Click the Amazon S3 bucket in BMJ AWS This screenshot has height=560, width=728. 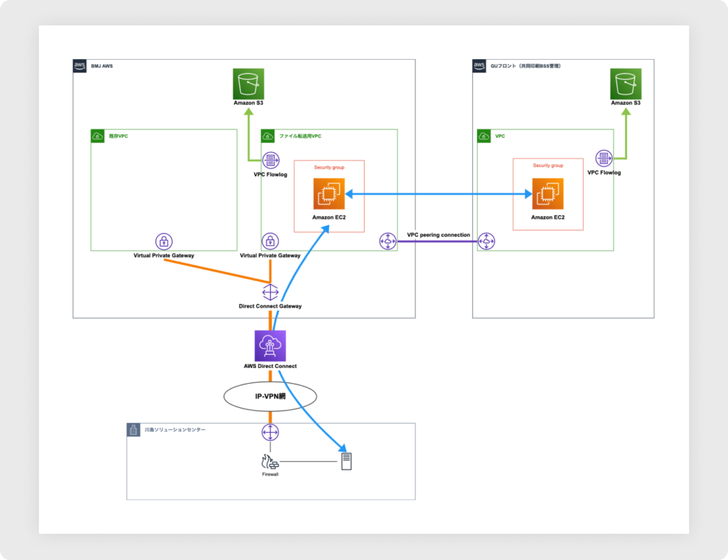tap(248, 84)
